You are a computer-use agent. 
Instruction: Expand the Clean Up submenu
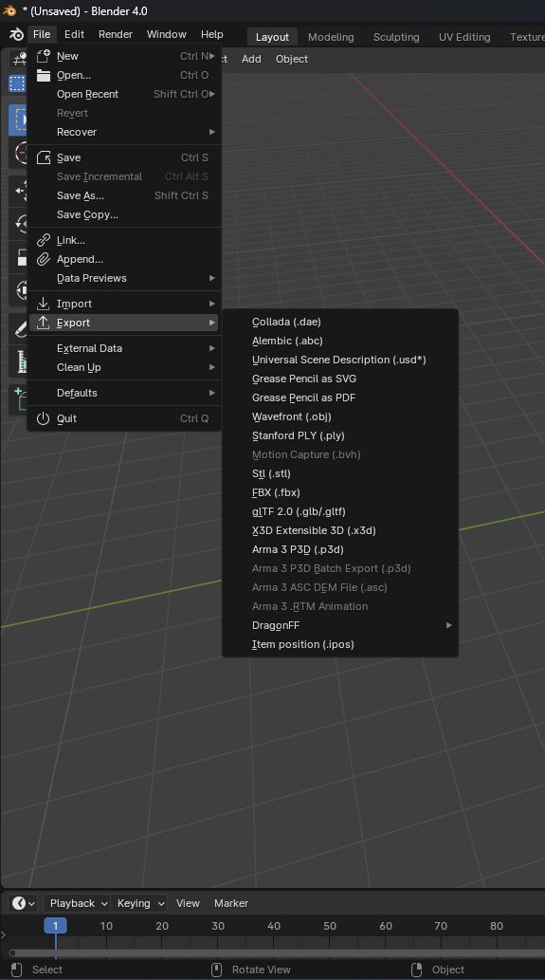(125, 367)
